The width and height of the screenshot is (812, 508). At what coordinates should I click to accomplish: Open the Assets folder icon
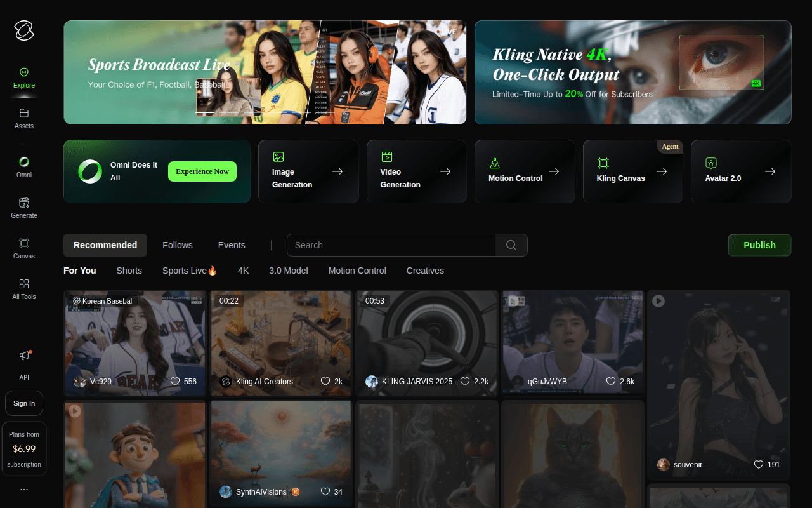(x=24, y=113)
